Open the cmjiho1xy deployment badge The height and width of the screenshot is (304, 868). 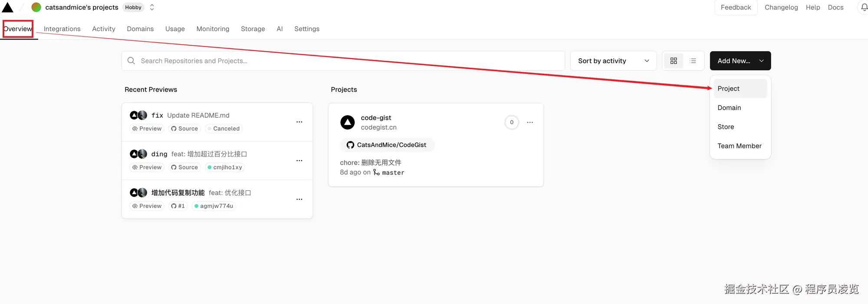click(x=225, y=167)
